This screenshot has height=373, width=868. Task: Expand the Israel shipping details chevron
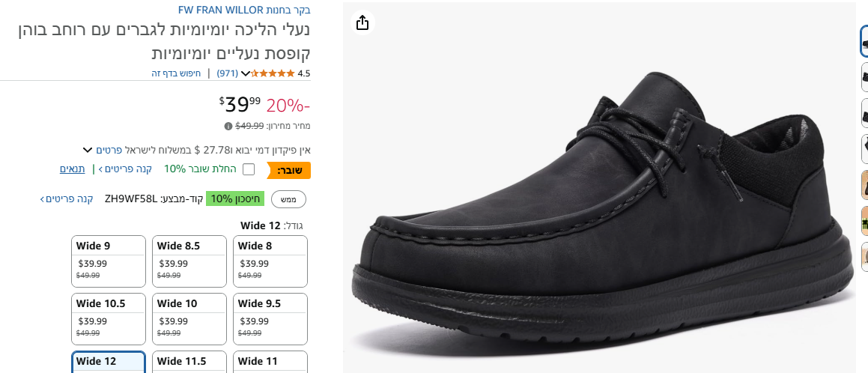click(x=87, y=150)
